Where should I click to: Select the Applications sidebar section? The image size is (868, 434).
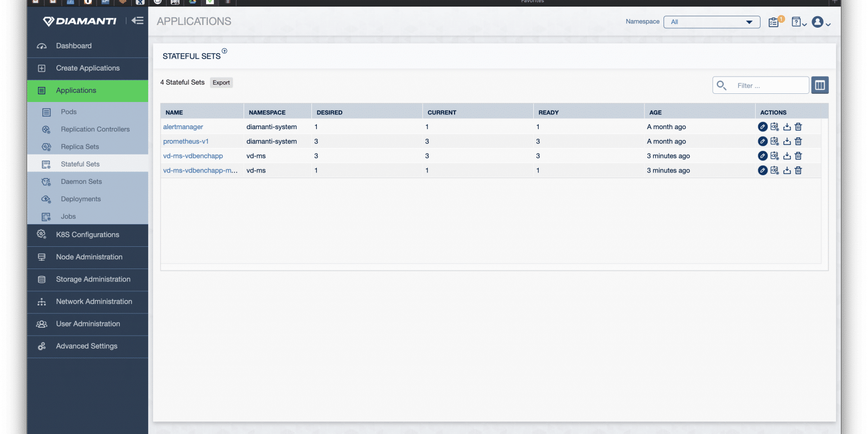[87, 91]
